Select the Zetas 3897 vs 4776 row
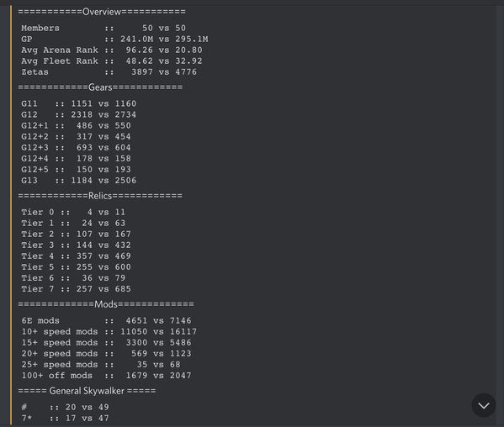504x427 pixels. coord(109,72)
